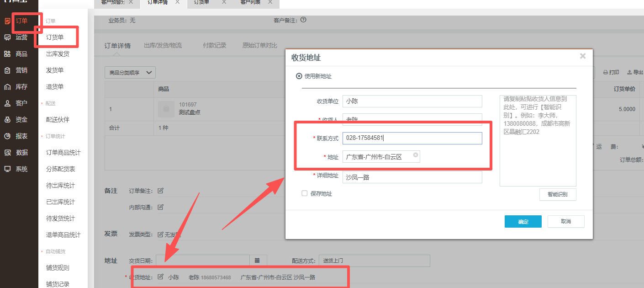Open the 商品分类顺序 sort dropdown
Screen dimensions: 644x288
[130, 73]
